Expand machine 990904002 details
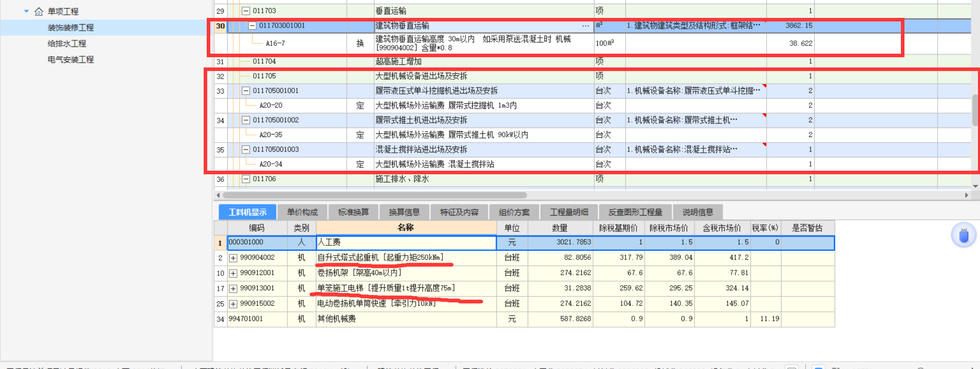Viewport: 980px width, 369px height. coord(233,258)
